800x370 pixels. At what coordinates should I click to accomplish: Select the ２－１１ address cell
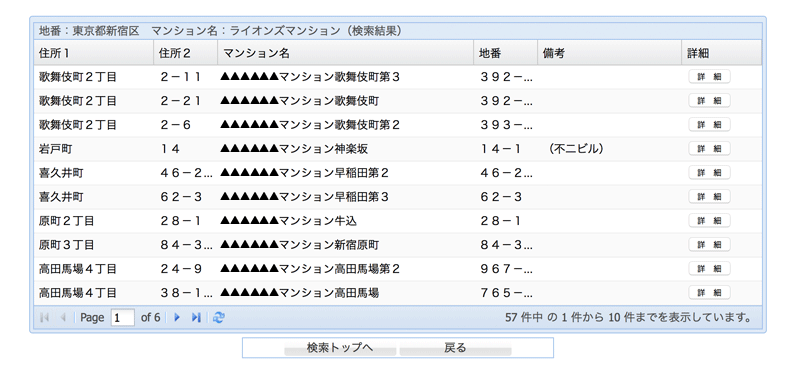(186, 77)
